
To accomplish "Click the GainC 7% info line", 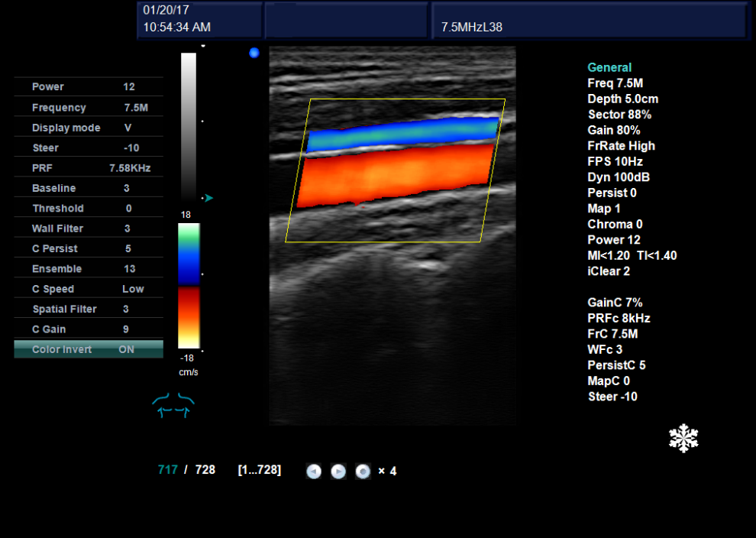I will click(x=615, y=303).
